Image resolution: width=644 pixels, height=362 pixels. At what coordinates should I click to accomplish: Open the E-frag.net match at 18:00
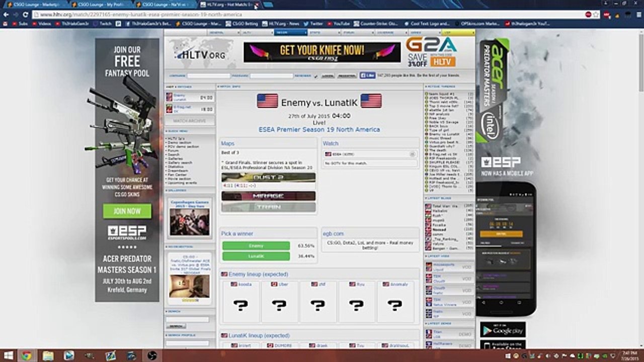coord(190,109)
